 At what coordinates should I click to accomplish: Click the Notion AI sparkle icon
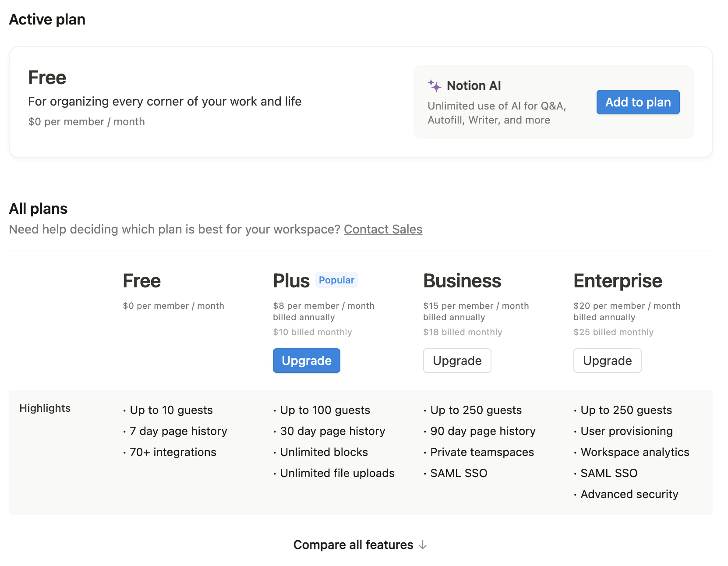click(434, 86)
